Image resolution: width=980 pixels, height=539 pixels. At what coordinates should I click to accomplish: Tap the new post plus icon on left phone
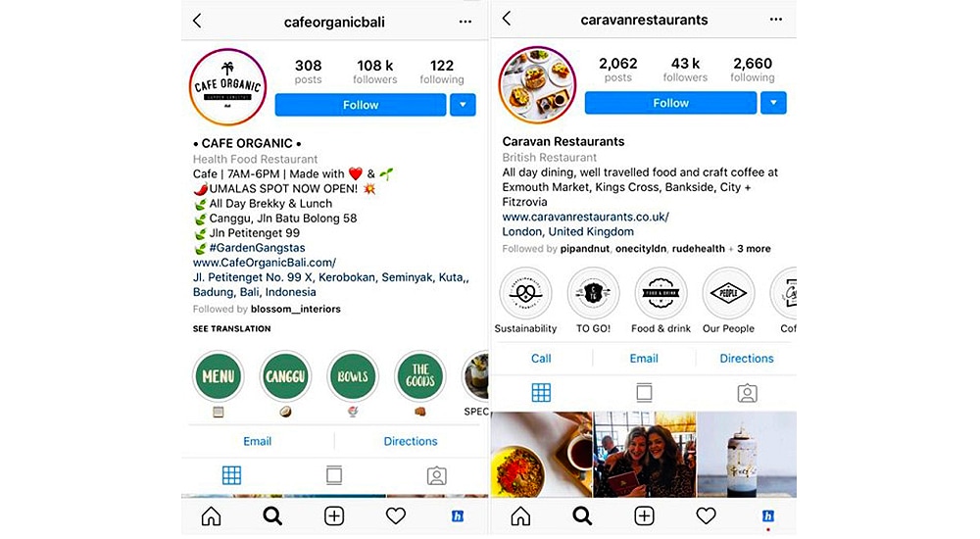point(334,515)
